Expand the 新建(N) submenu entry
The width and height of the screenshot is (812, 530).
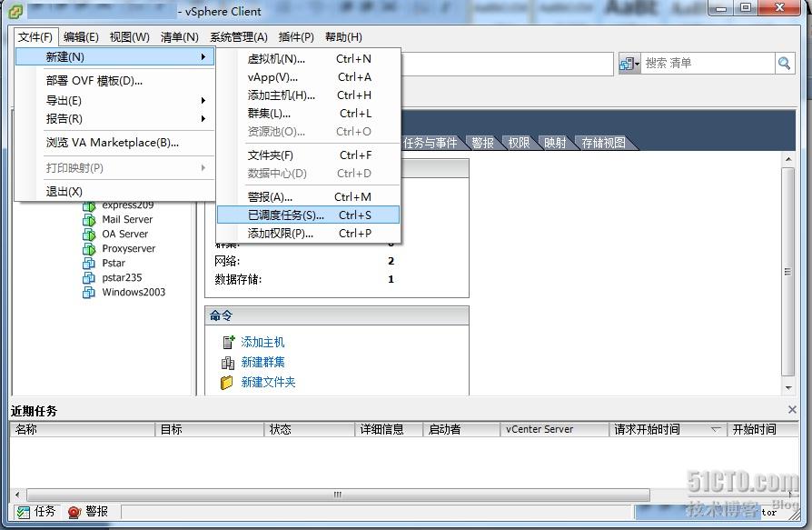tap(115, 56)
